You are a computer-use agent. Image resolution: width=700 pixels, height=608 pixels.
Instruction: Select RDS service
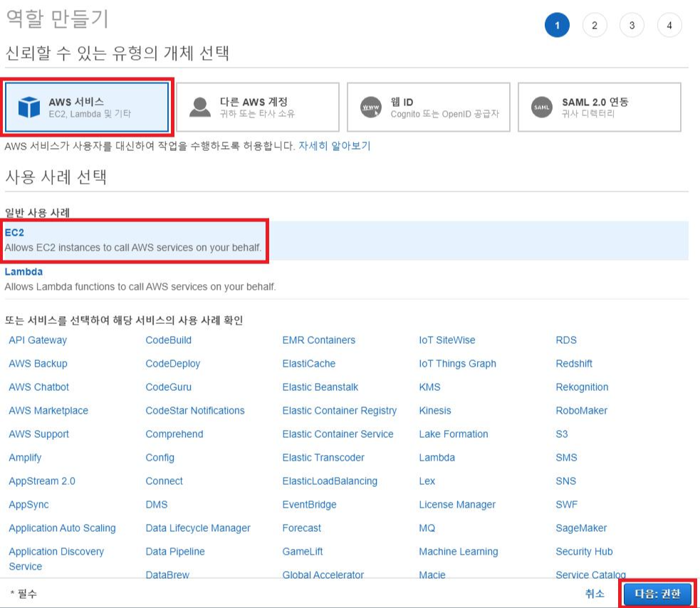pyautogui.click(x=566, y=340)
